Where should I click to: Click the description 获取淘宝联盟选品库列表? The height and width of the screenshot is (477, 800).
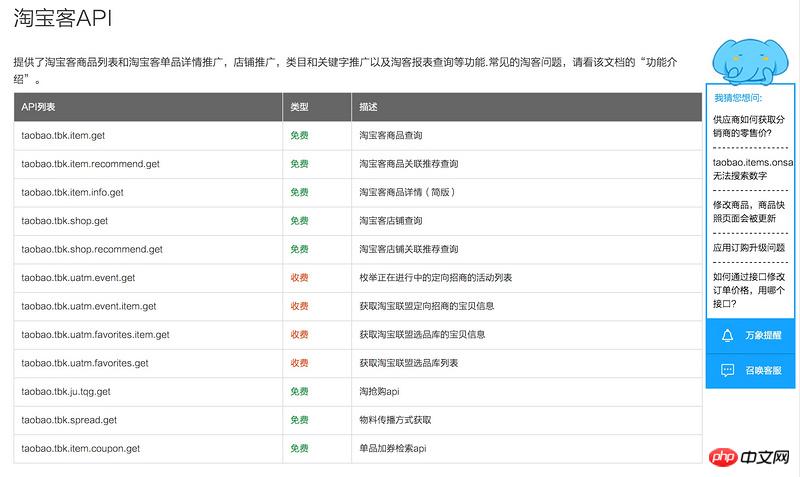click(409, 363)
